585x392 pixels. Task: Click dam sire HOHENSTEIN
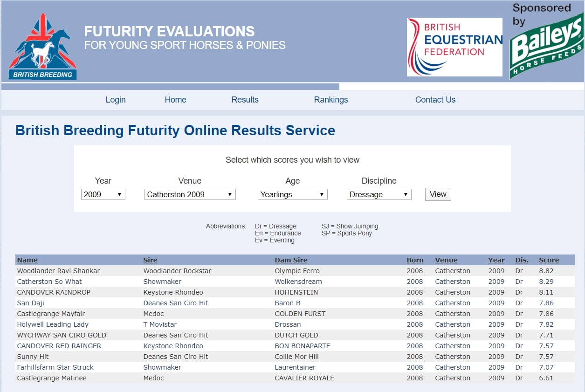pyautogui.click(x=296, y=292)
